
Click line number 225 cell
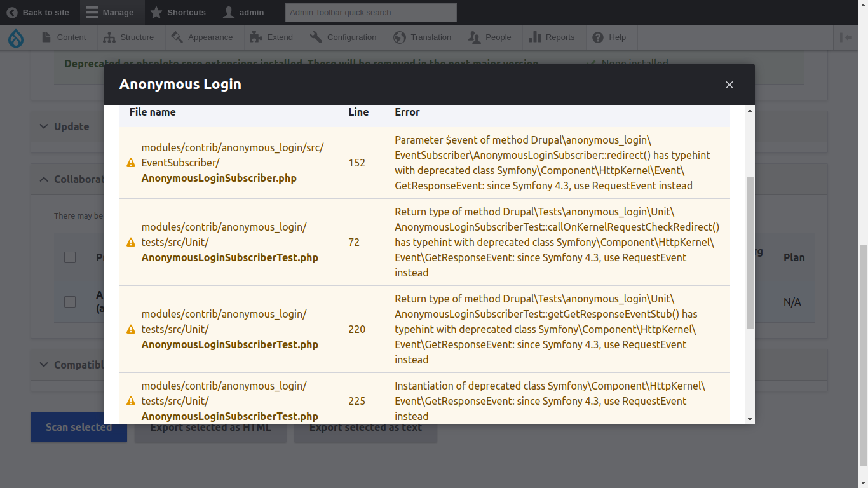(x=357, y=401)
